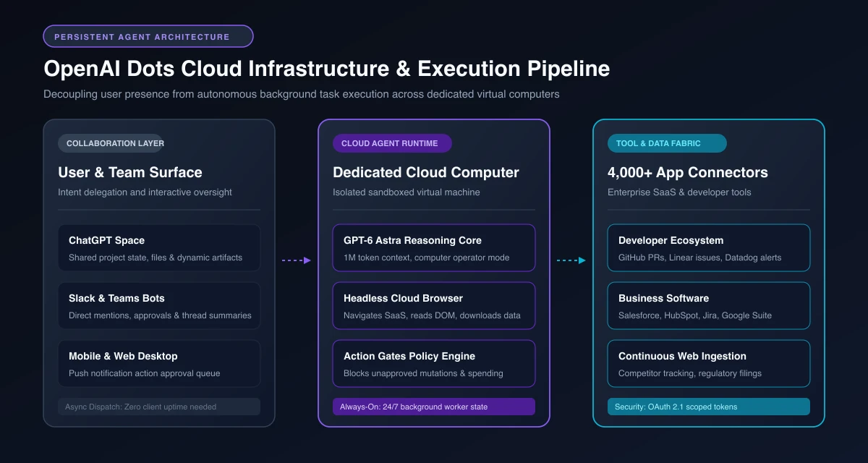Click 'Competitor tracking, regulatory filings' text
This screenshot has width=868, height=463.
point(690,373)
